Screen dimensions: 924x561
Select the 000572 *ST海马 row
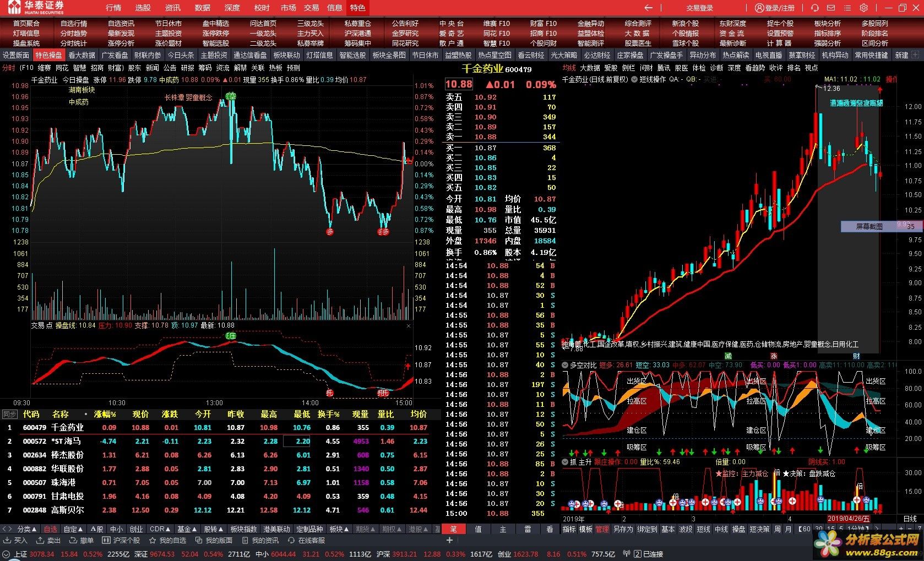click(x=220, y=442)
